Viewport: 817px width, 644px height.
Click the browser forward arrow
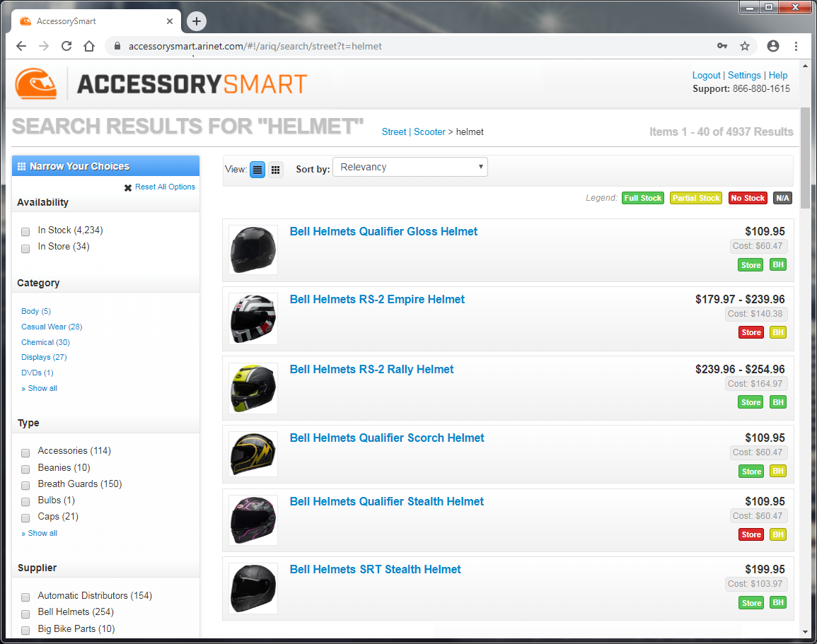pos(44,46)
